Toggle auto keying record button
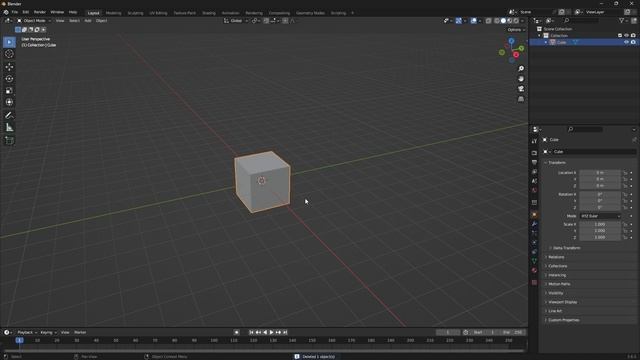The height and width of the screenshot is (360, 640). click(x=236, y=333)
